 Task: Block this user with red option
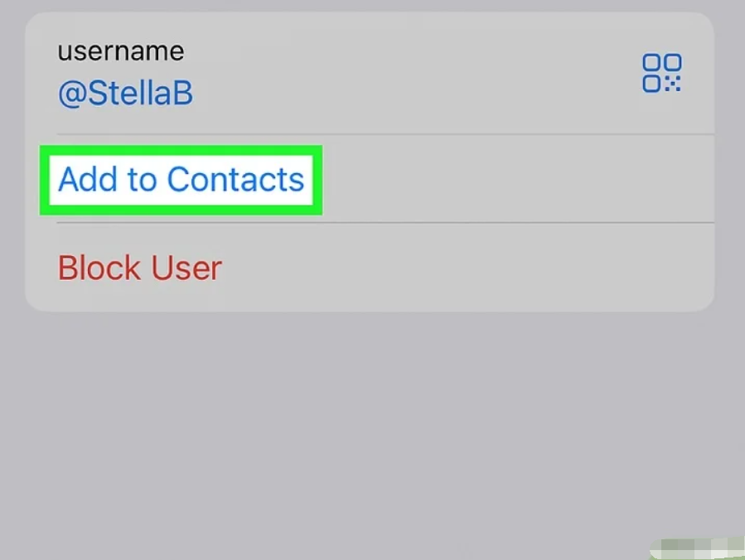(140, 268)
